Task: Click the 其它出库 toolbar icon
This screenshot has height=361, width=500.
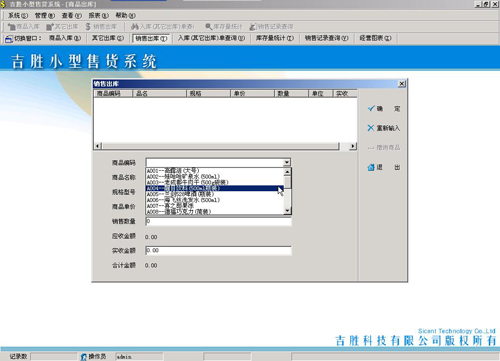Action: pyautogui.click(x=50, y=27)
